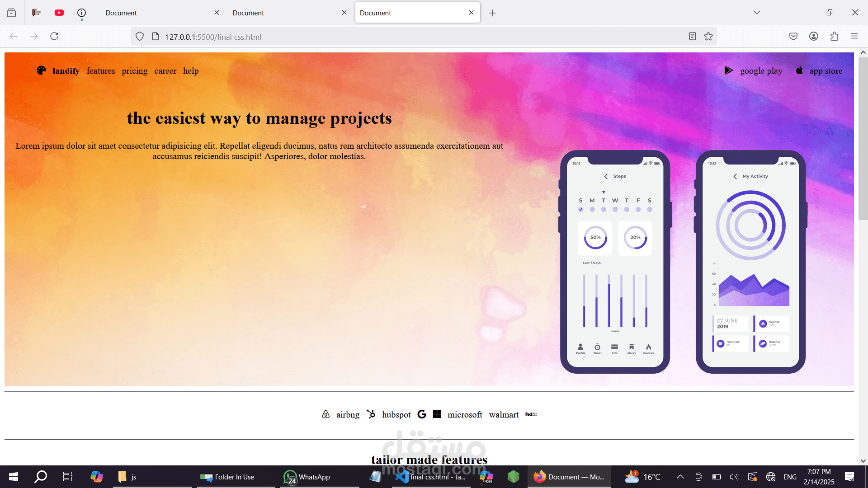Click inside the address bar
The height and width of the screenshot is (488, 868).
point(316,37)
